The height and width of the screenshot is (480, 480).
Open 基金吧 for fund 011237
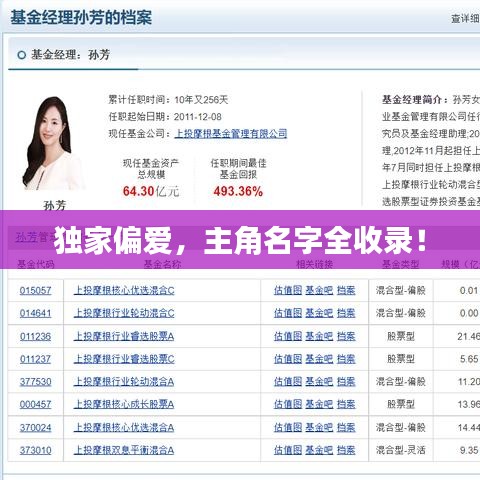tap(319, 359)
